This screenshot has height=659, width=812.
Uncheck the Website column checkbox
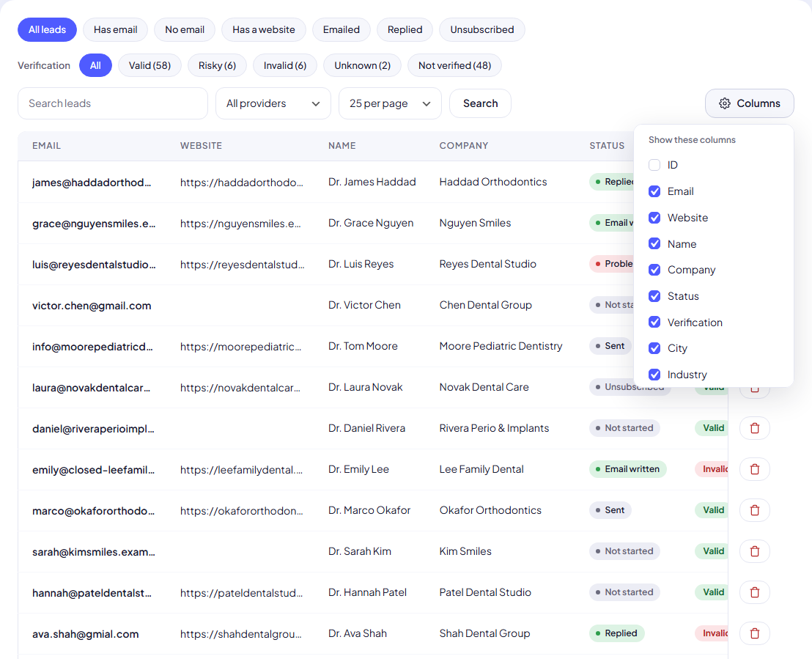pyautogui.click(x=654, y=218)
